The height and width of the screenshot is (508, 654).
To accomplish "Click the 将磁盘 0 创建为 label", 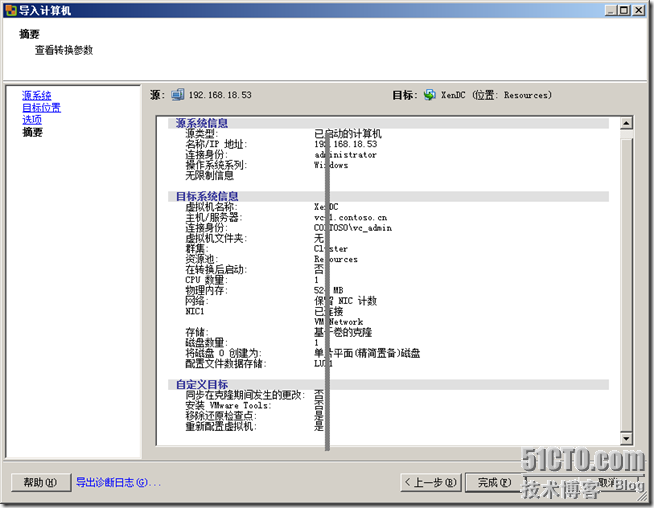I will click(x=223, y=353).
